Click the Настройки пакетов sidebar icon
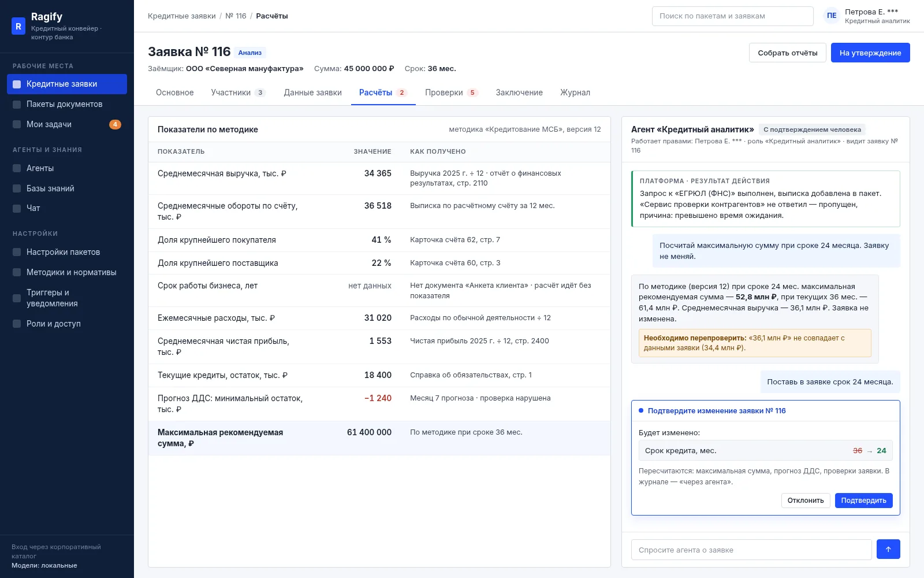Screen dimensions: 924x578 point(17,252)
